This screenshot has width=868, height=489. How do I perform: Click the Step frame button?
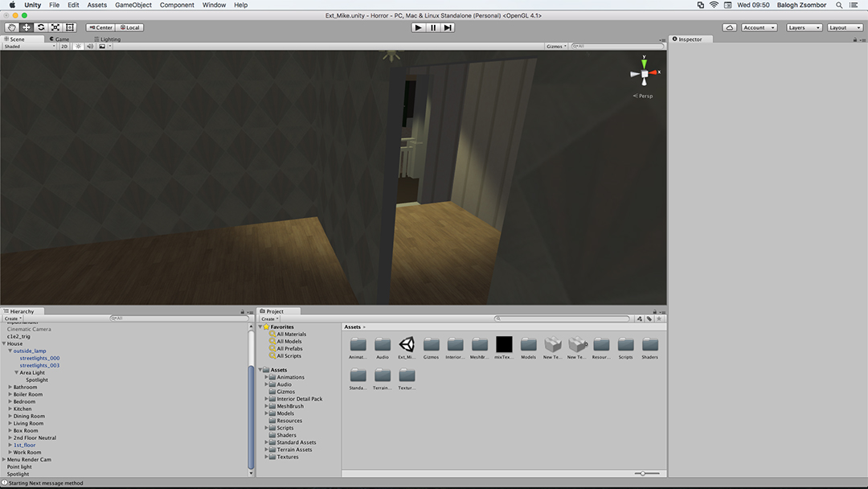(448, 27)
